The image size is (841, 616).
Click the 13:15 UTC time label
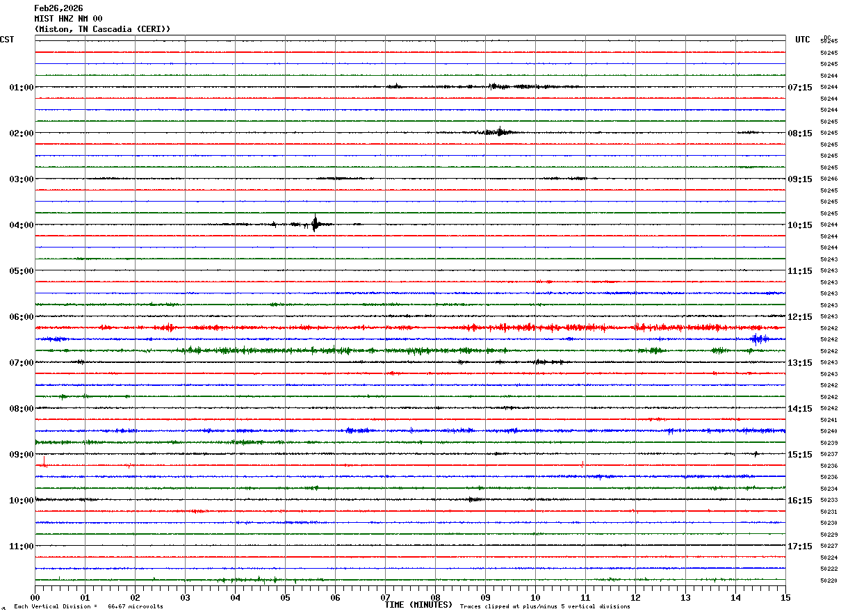tap(800, 363)
